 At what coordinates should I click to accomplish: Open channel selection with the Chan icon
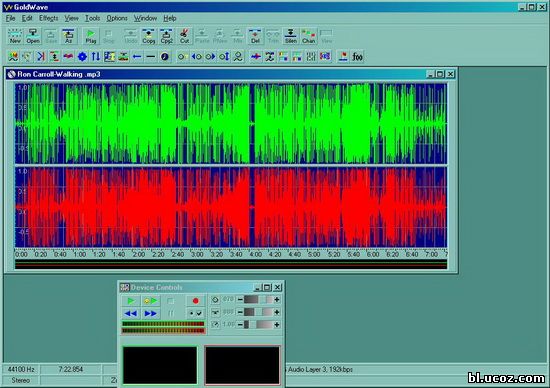point(309,36)
